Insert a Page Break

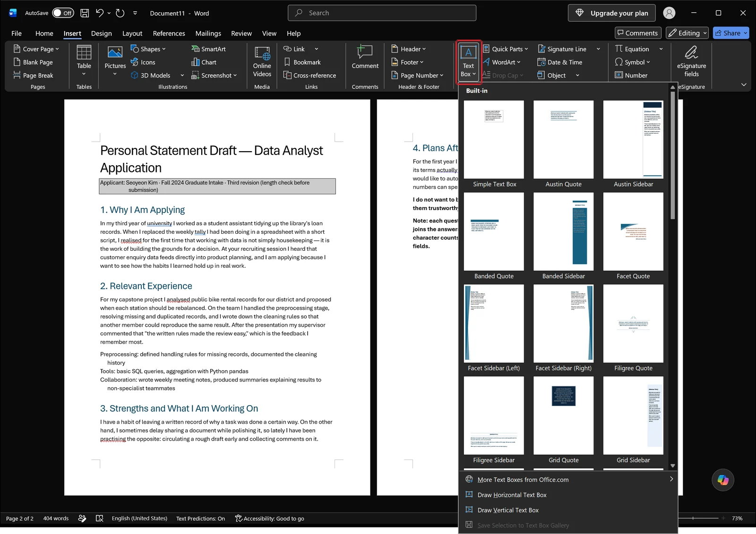click(x=33, y=76)
